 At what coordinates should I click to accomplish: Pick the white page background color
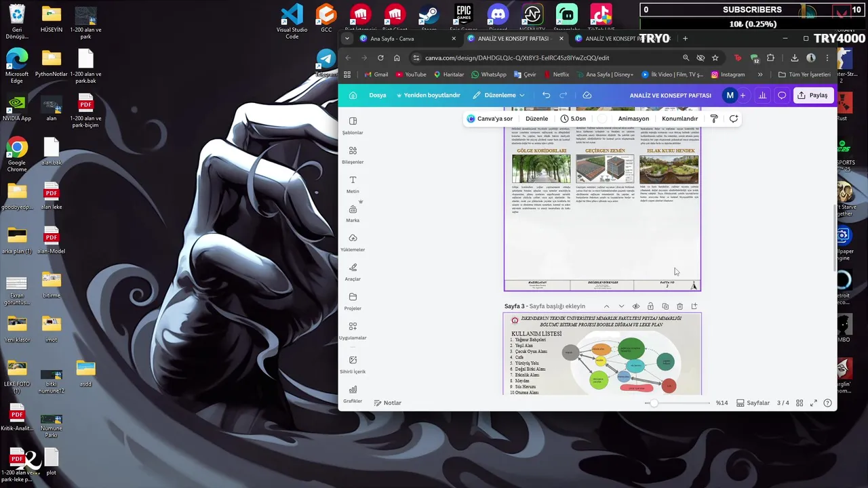[602, 119]
